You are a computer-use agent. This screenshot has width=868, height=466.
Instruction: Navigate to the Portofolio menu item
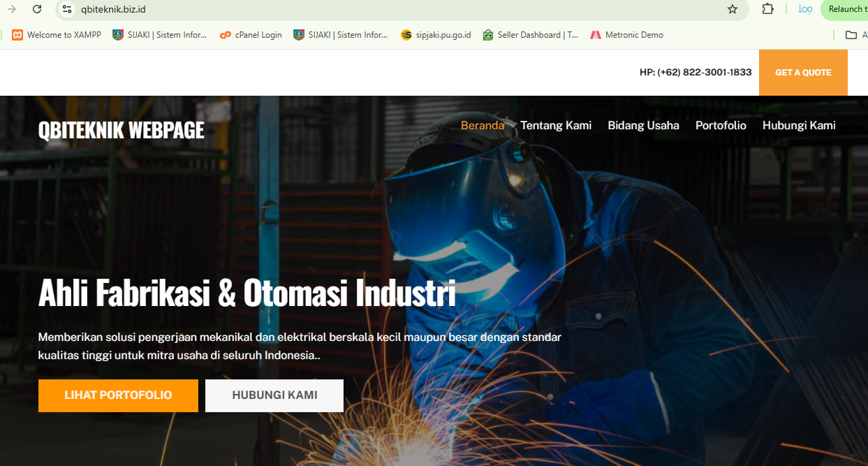click(721, 125)
